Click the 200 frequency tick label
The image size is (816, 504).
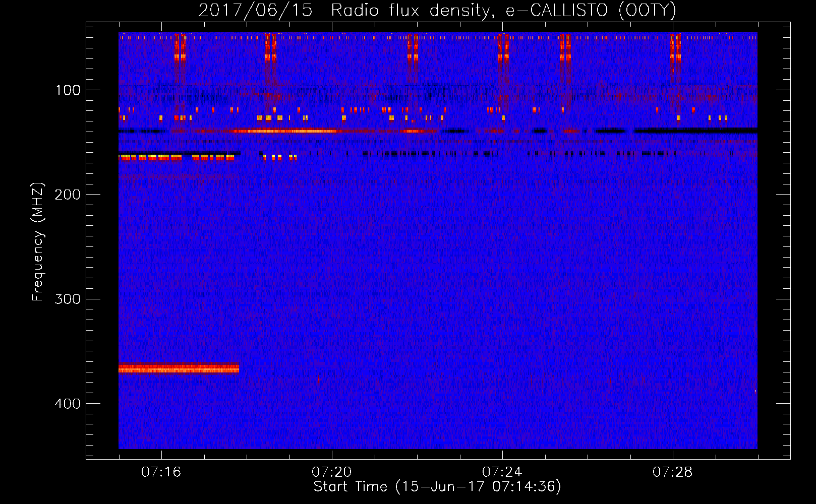pos(68,195)
